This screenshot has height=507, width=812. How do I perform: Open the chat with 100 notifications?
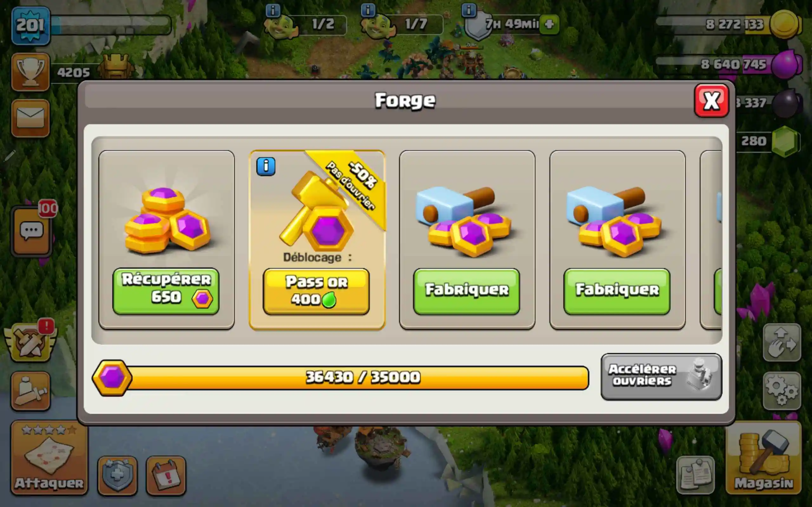pyautogui.click(x=31, y=231)
